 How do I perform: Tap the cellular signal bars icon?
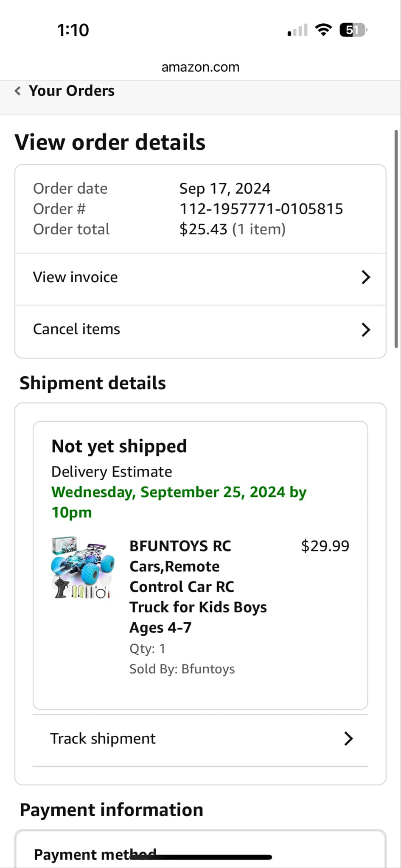(x=297, y=30)
